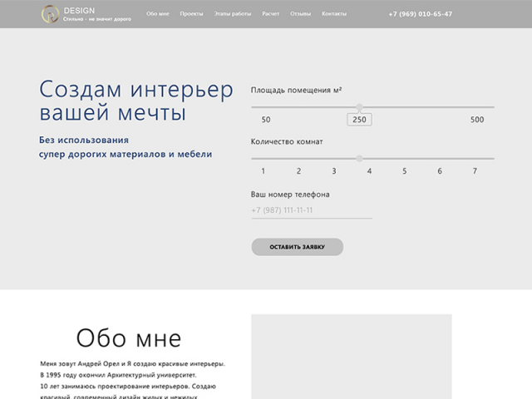
Task: Click the gray image placeholder beside Обо мне
Action: (352, 357)
